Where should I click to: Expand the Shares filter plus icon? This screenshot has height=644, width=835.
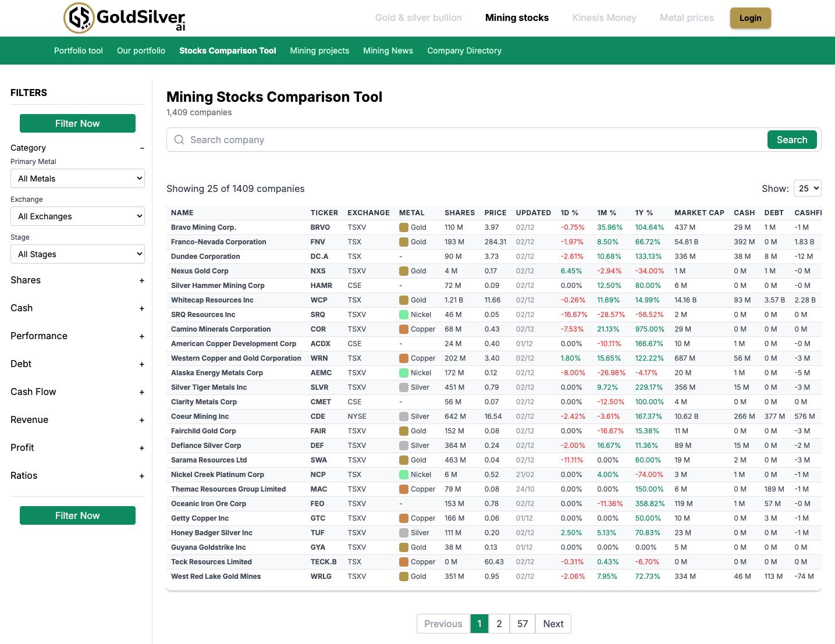pos(142,280)
